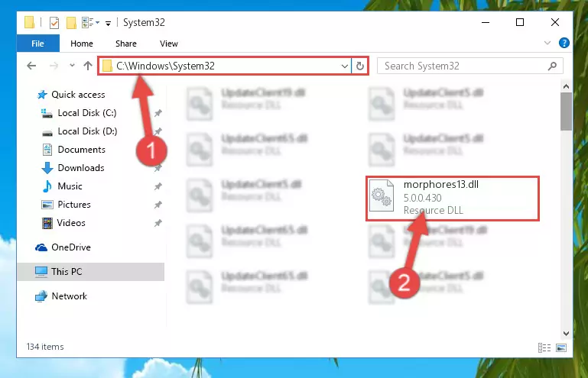
Task: Switch to Large icons view in status bar
Action: [561, 347]
